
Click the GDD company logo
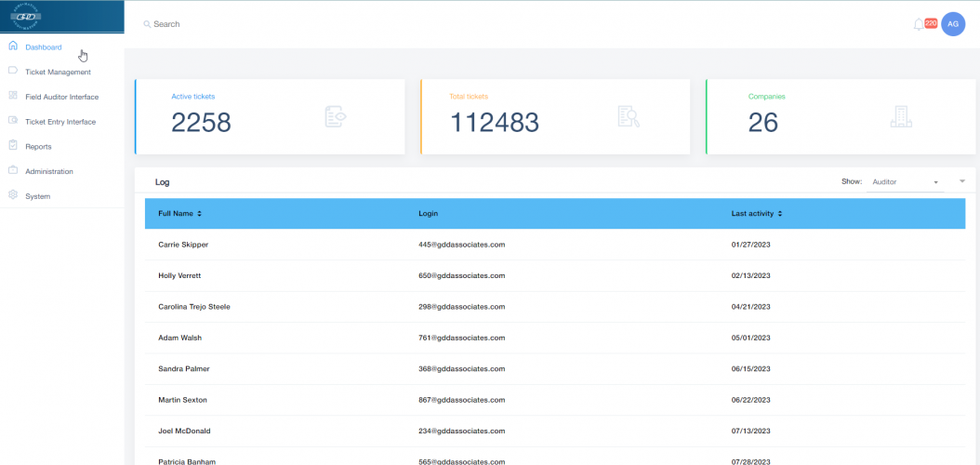25,16
